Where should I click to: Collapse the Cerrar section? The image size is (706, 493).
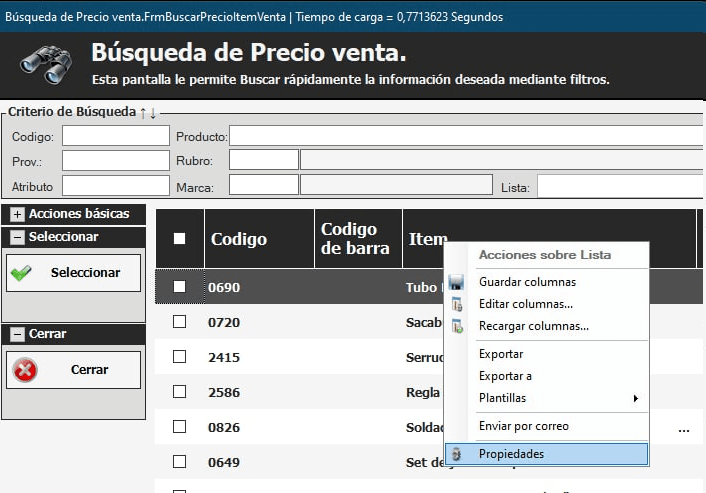pyautogui.click(x=17, y=334)
